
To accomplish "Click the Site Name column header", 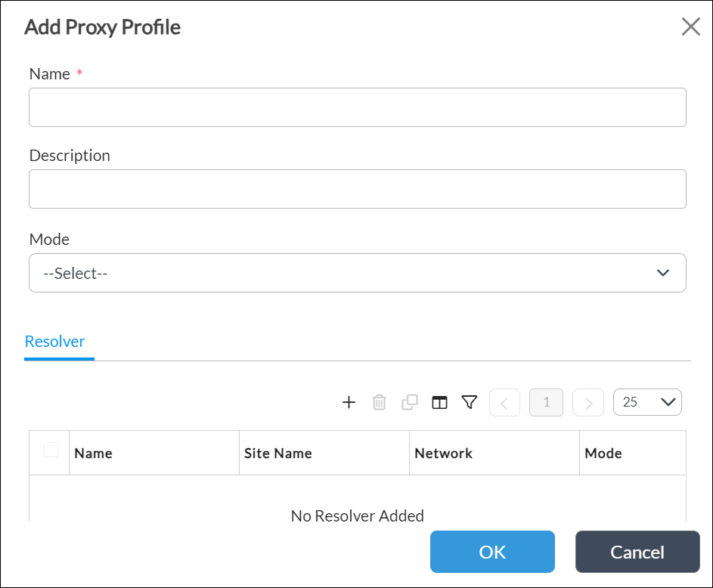I will point(278,453).
